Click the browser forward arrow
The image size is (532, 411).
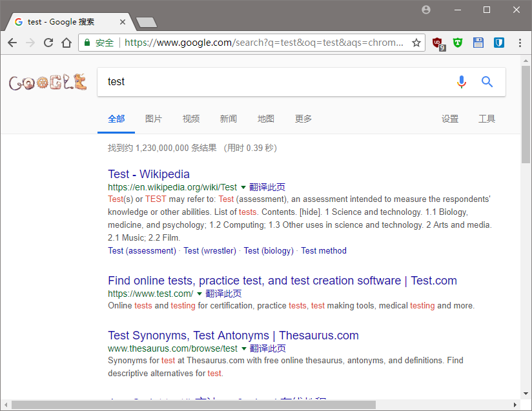pyautogui.click(x=30, y=43)
